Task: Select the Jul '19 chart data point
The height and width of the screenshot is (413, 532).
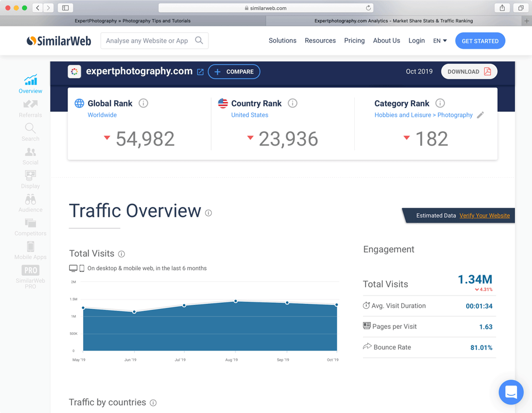Action: coord(184,306)
